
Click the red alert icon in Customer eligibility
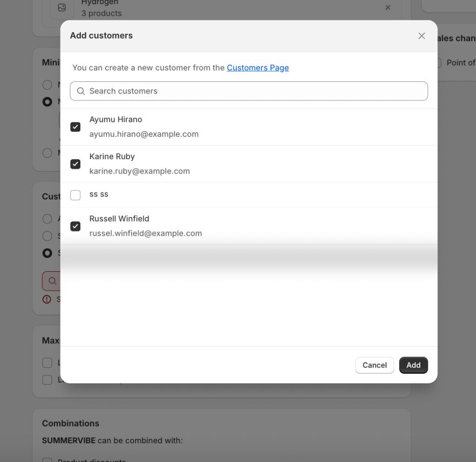tap(46, 299)
